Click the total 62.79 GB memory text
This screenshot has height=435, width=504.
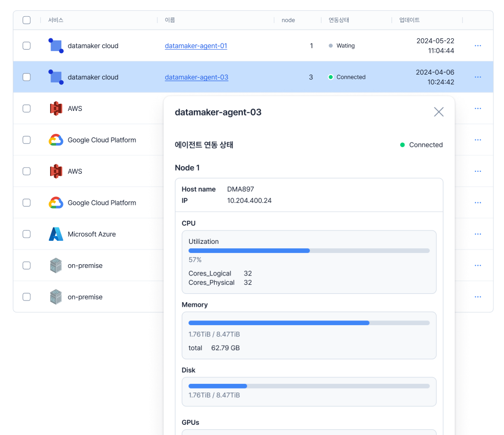214,348
